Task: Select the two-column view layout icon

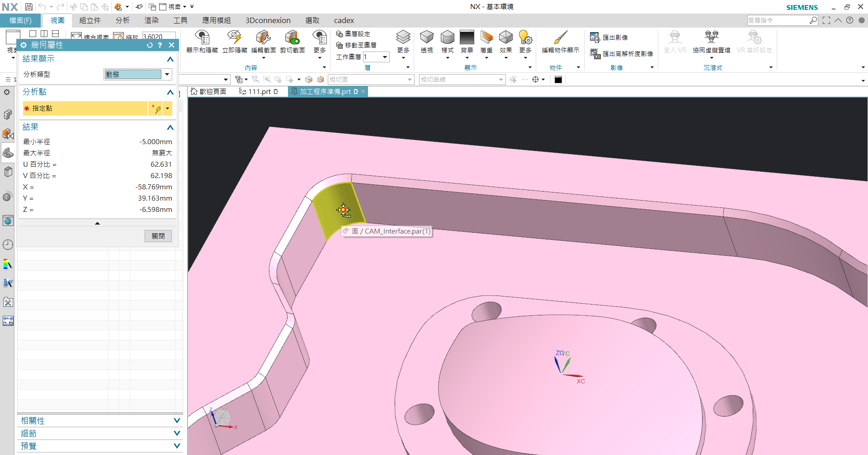Action: [x=44, y=33]
